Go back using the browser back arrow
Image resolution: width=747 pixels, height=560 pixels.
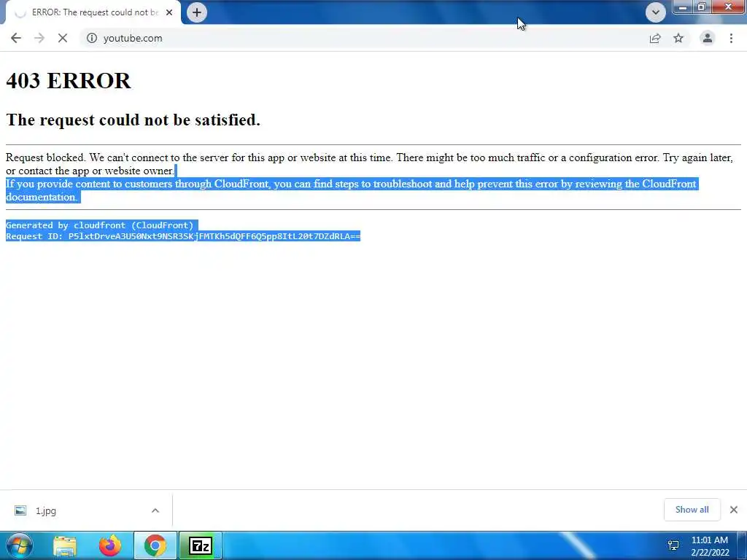tap(16, 38)
